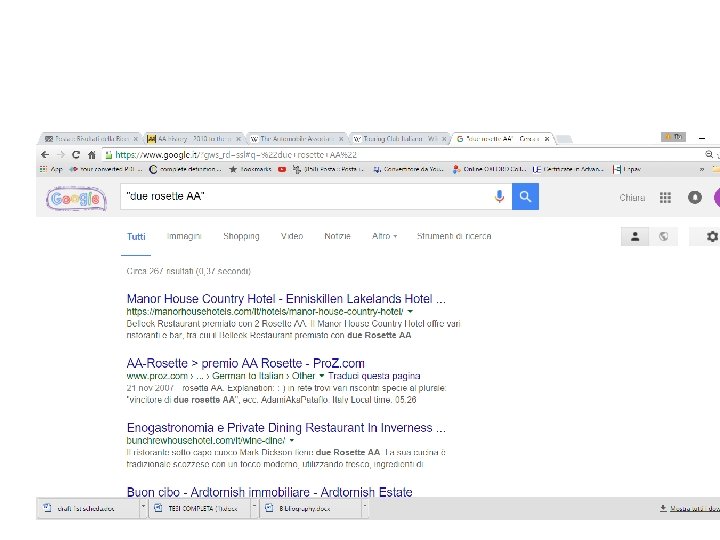
Task: Click the zoom magnifier in the address bar
Action: pyautogui.click(x=709, y=155)
